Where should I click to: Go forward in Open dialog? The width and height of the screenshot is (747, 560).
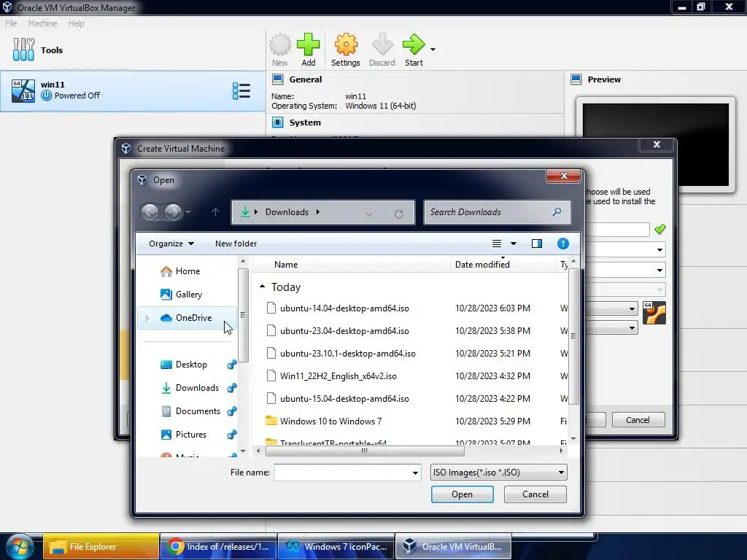(173, 212)
